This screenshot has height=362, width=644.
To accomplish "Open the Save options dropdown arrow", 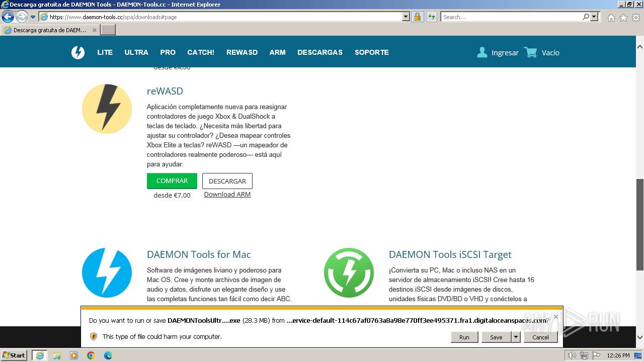I will 516,337.
